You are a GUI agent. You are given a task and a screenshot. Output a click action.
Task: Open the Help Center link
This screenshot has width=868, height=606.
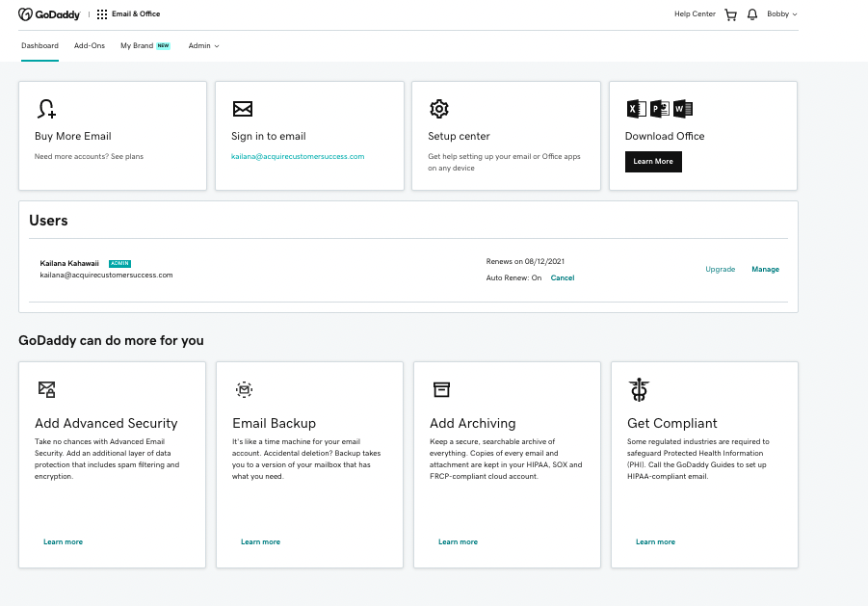click(695, 14)
